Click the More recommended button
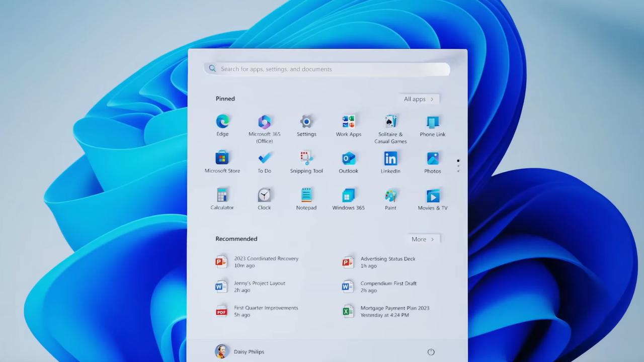This screenshot has height=362, width=644. [423, 239]
